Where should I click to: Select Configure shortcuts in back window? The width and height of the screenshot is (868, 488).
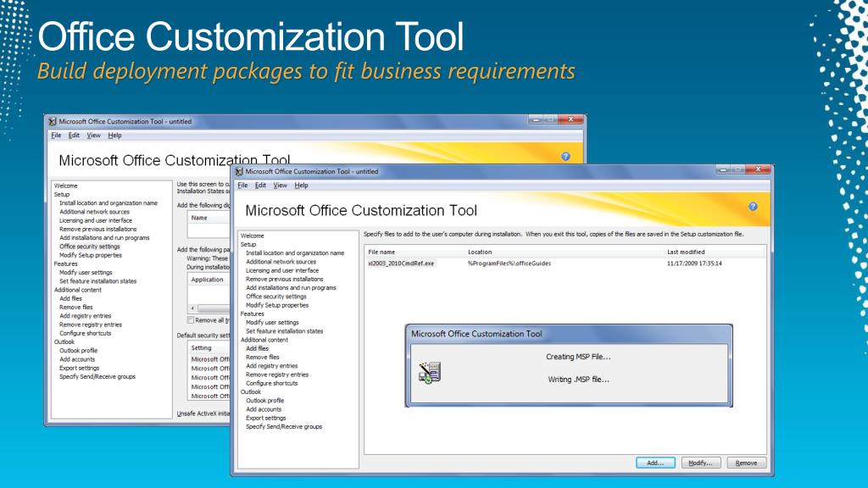pos(86,333)
